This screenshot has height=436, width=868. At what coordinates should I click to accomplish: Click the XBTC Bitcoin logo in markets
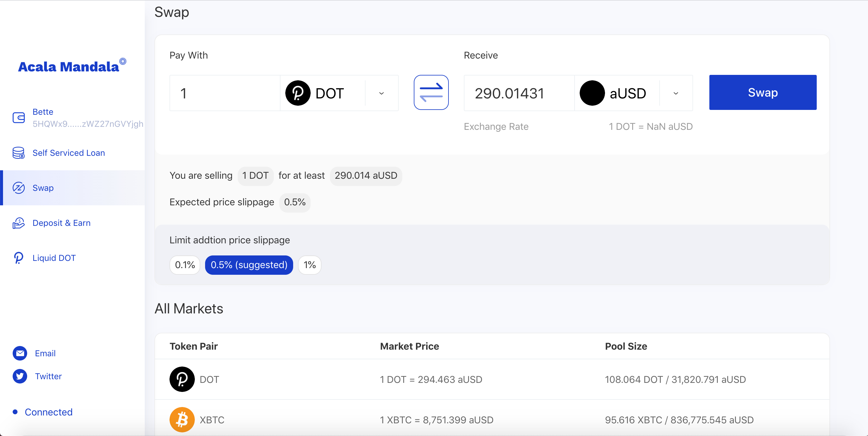pyautogui.click(x=182, y=420)
